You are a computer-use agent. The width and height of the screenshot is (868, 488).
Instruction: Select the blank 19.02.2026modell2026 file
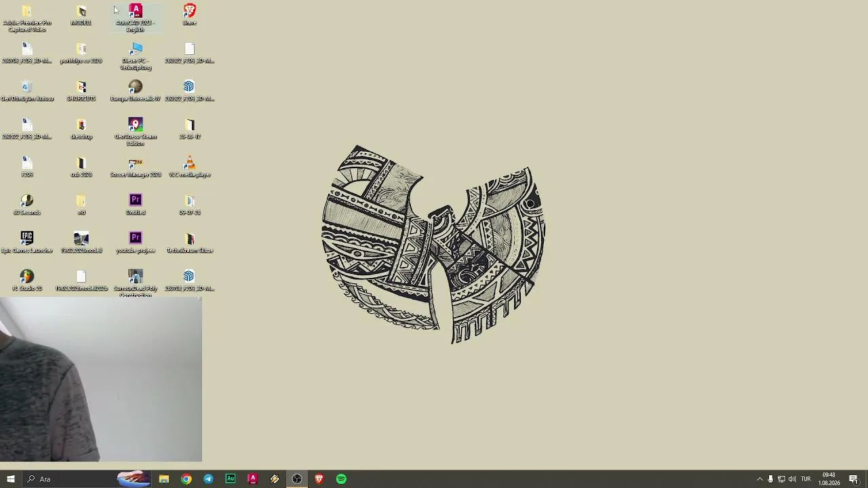click(81, 281)
